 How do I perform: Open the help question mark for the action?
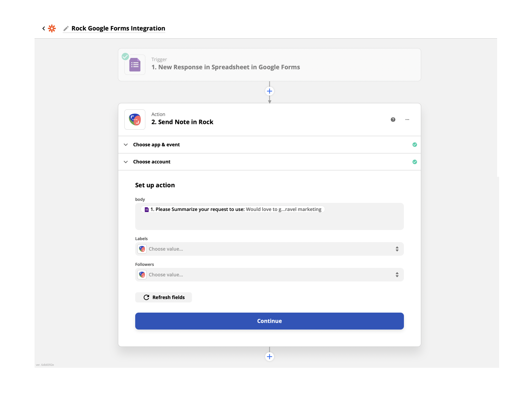(x=393, y=120)
